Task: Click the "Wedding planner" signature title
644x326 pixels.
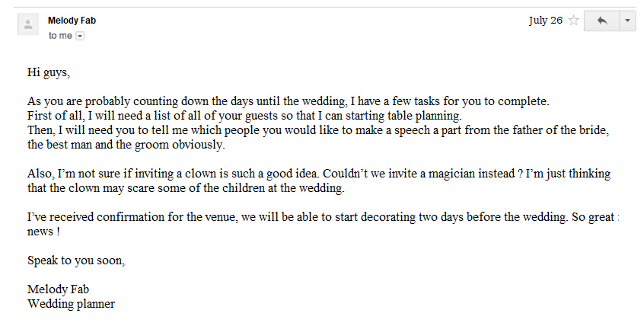Action: (x=71, y=304)
